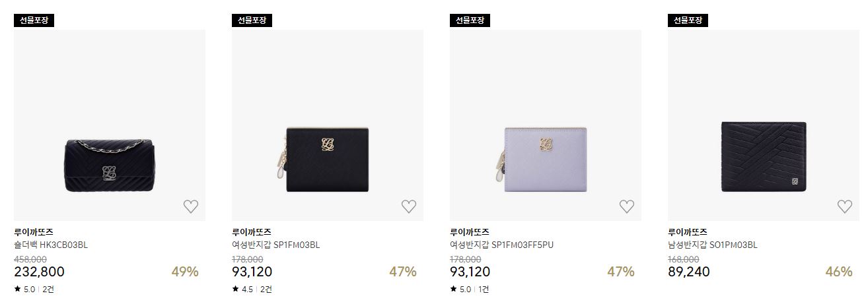The height and width of the screenshot is (308, 868).
Task: Open the 4.5 star rating reviews
Action: tap(252, 289)
